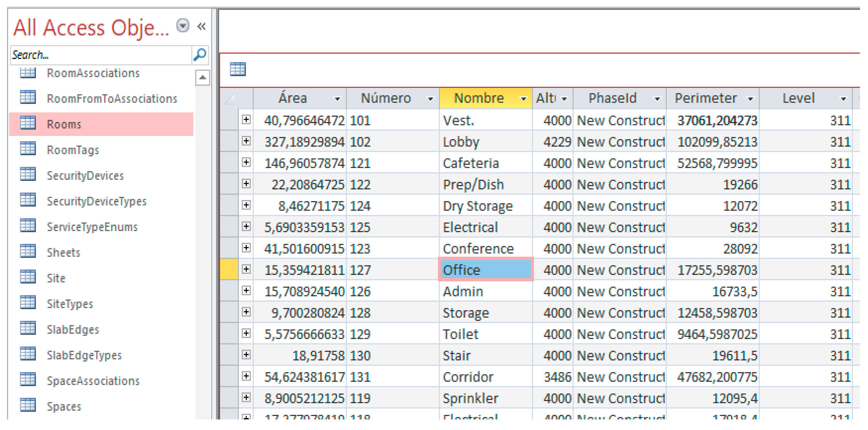
Task: Click the Rooms table icon in navigation list
Action: point(28,123)
